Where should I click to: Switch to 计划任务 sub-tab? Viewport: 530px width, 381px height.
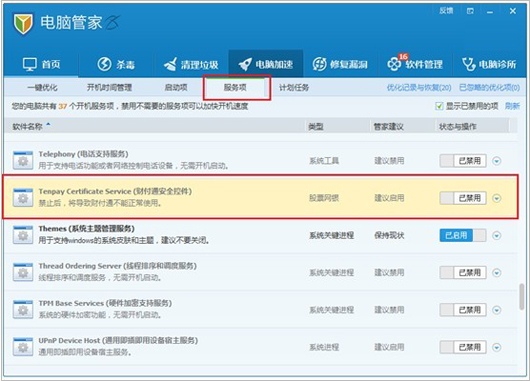[294, 88]
